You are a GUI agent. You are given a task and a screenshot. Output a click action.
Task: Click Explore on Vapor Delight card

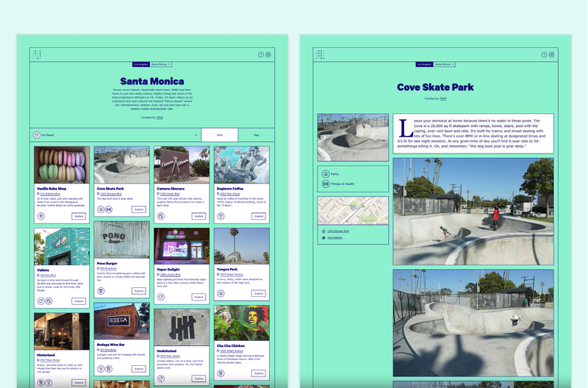[x=198, y=297]
